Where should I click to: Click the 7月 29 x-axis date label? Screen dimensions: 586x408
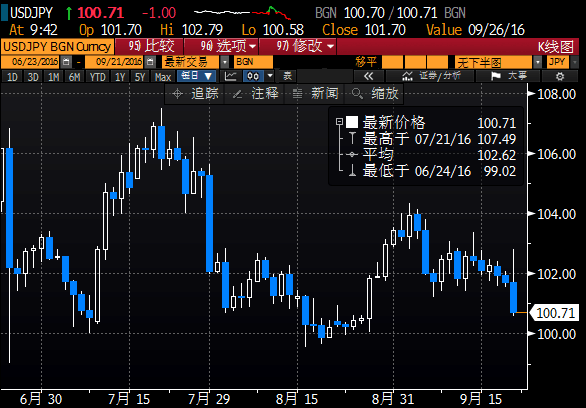pyautogui.click(x=209, y=399)
